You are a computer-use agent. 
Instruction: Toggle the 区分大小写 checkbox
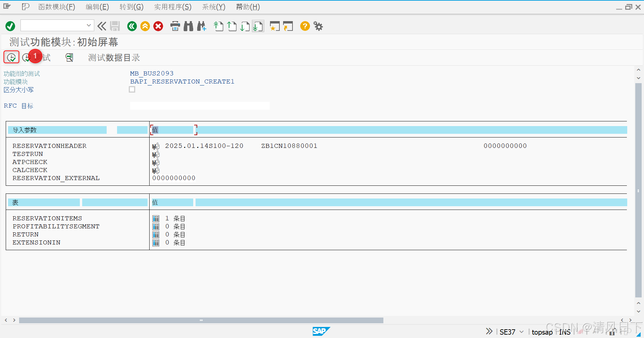click(132, 89)
